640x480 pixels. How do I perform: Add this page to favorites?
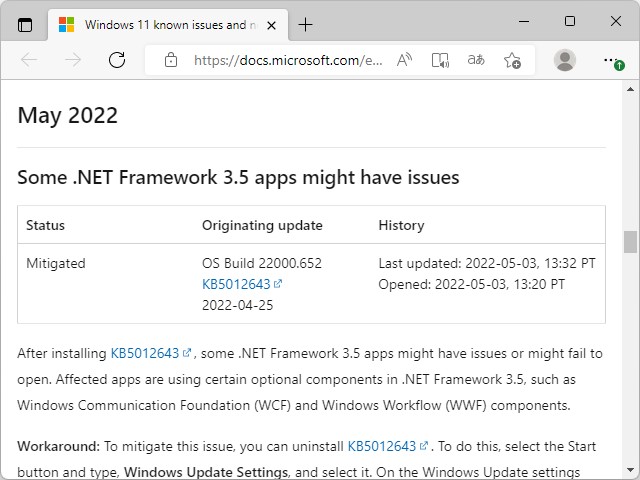tap(512, 60)
